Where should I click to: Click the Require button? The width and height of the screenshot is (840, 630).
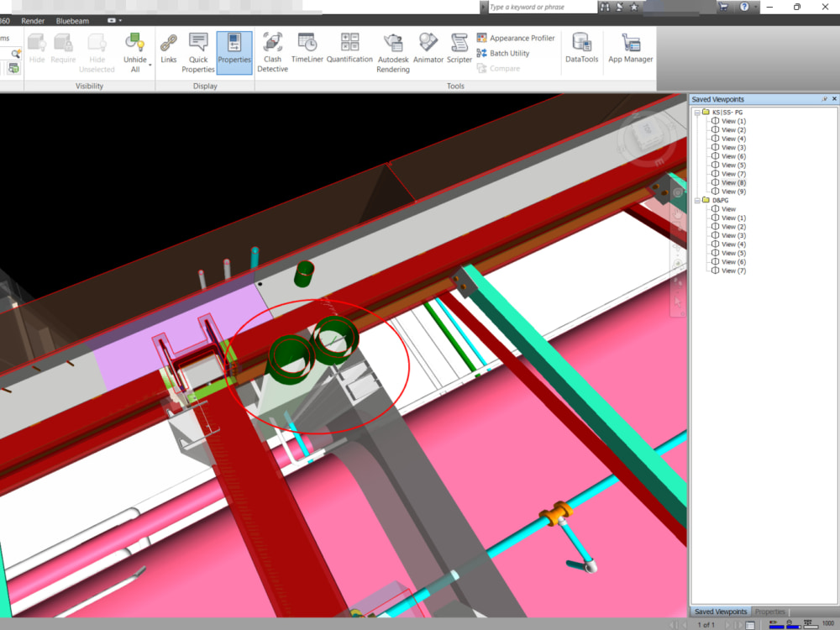(63, 48)
